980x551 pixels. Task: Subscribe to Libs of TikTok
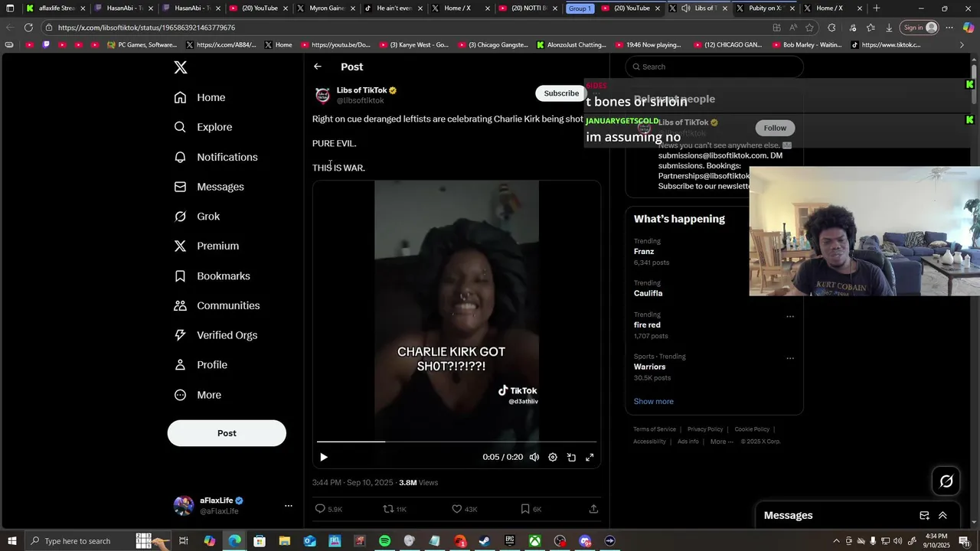point(561,93)
